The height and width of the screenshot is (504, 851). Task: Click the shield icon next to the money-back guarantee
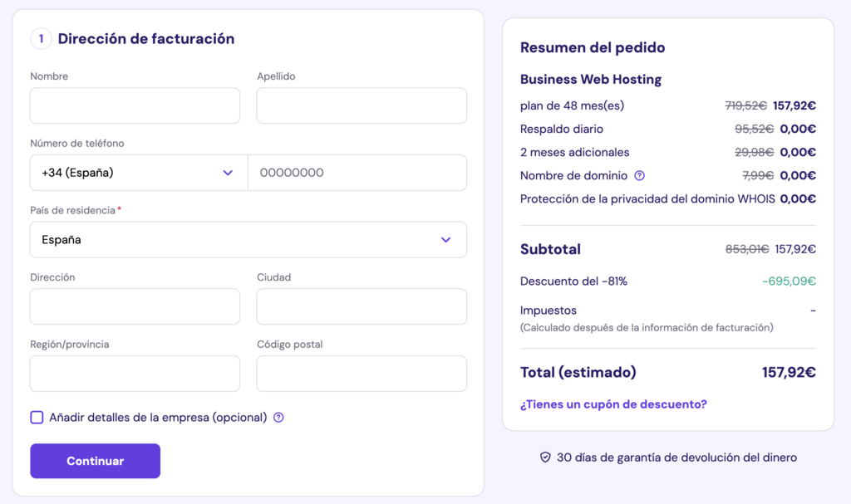point(545,457)
